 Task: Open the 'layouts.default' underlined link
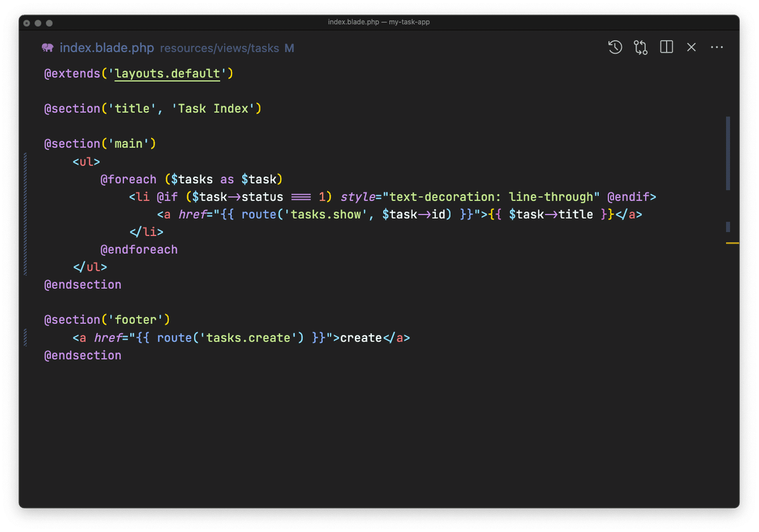click(167, 73)
